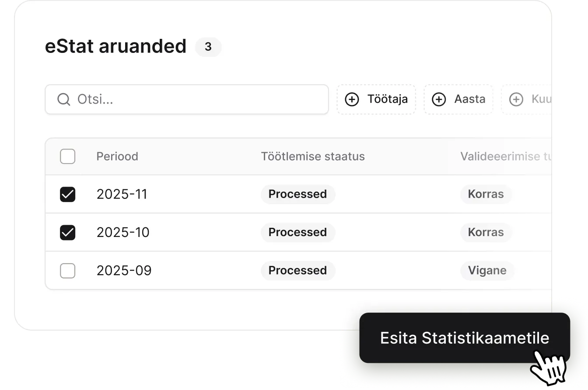This screenshot has height=390, width=588.
Task: Uncheck the 2025-10 period row
Action: 68,232
